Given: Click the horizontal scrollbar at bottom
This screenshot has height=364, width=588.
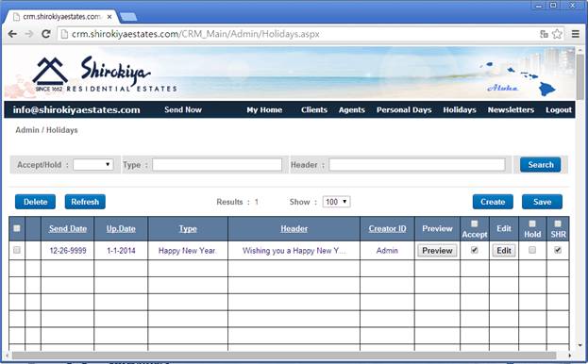Looking at the screenshot, I should tap(284, 355).
